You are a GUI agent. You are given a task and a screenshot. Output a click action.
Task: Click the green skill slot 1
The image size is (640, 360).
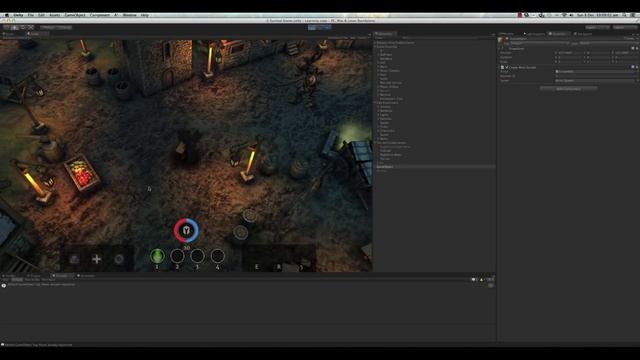click(157, 256)
